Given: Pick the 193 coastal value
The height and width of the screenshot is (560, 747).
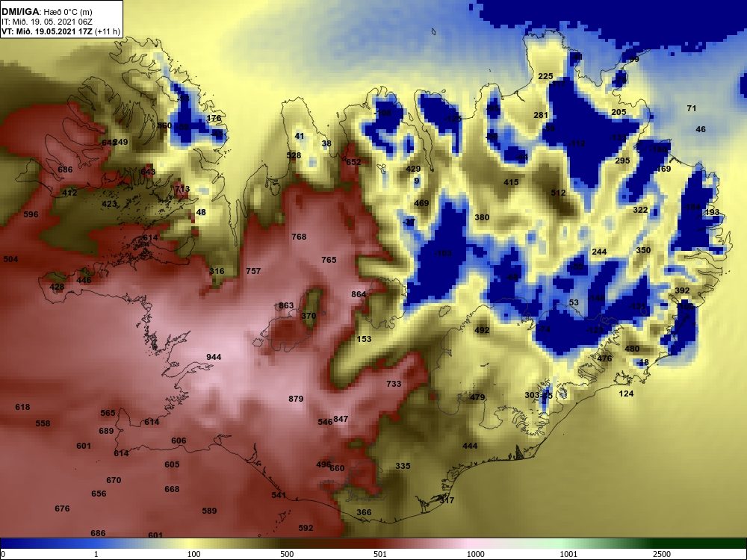Looking at the screenshot, I should pos(712,212).
